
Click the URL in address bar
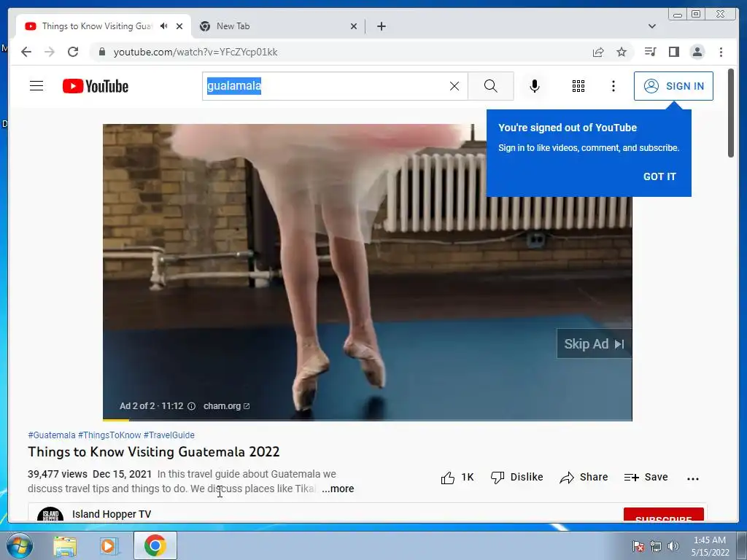click(196, 52)
